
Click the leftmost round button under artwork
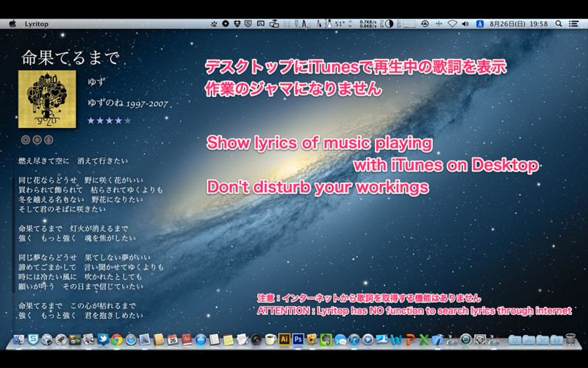[x=26, y=140]
